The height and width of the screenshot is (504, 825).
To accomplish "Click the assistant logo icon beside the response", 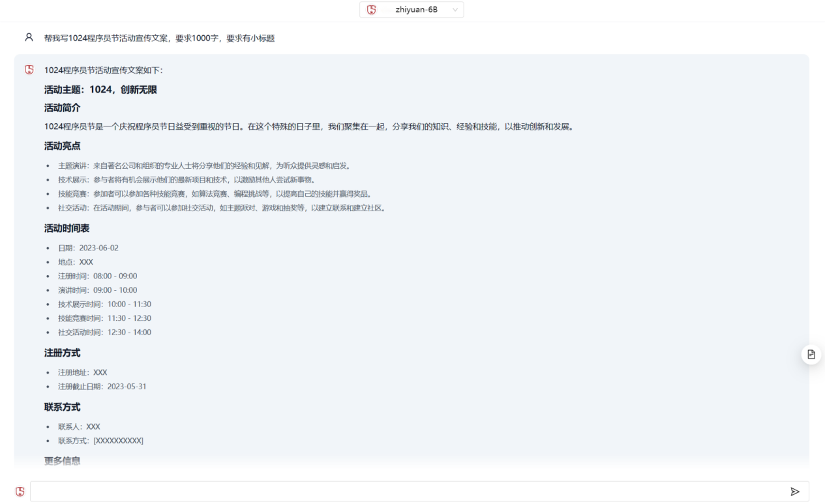I will 29,70.
